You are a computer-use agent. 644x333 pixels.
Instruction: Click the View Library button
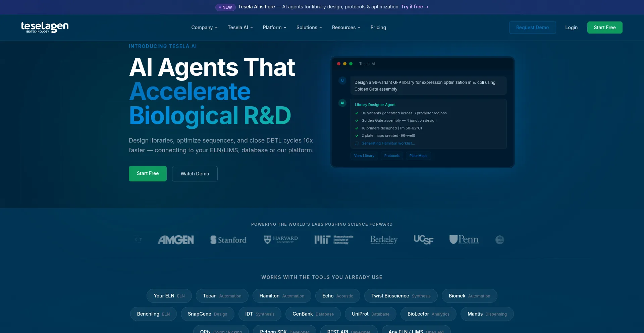pyautogui.click(x=364, y=156)
